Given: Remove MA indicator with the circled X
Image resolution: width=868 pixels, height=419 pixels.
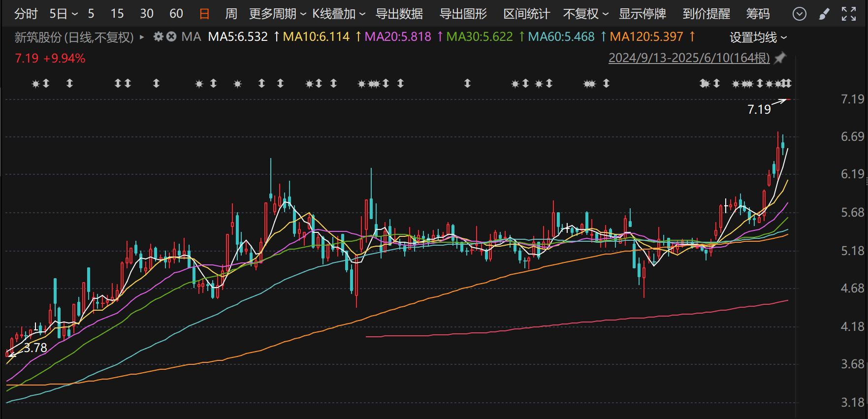Looking at the screenshot, I should (171, 36).
